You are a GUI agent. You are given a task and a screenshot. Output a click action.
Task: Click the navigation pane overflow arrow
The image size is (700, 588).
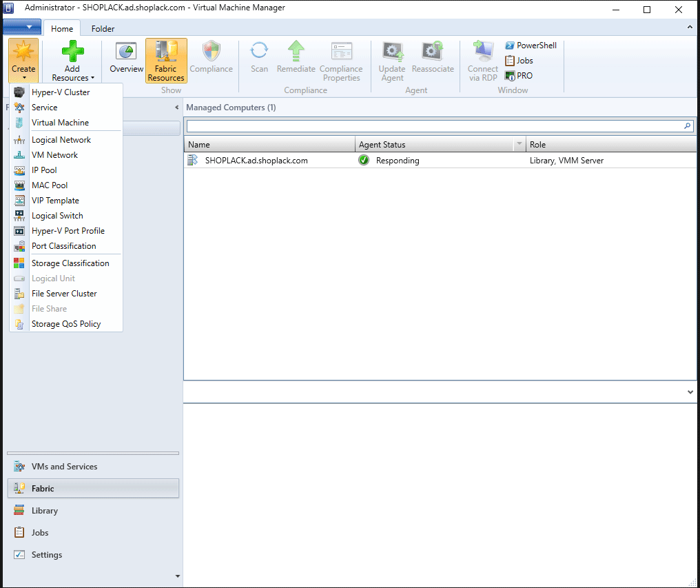pyautogui.click(x=177, y=576)
